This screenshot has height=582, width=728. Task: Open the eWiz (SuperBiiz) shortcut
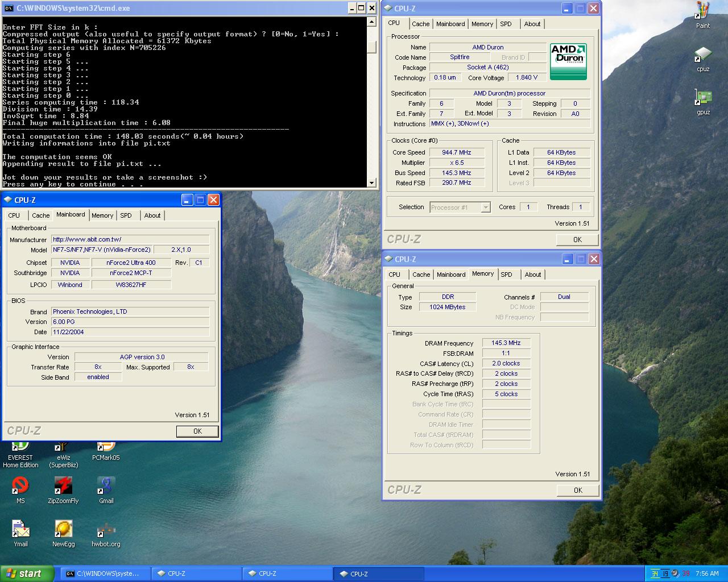click(63, 455)
